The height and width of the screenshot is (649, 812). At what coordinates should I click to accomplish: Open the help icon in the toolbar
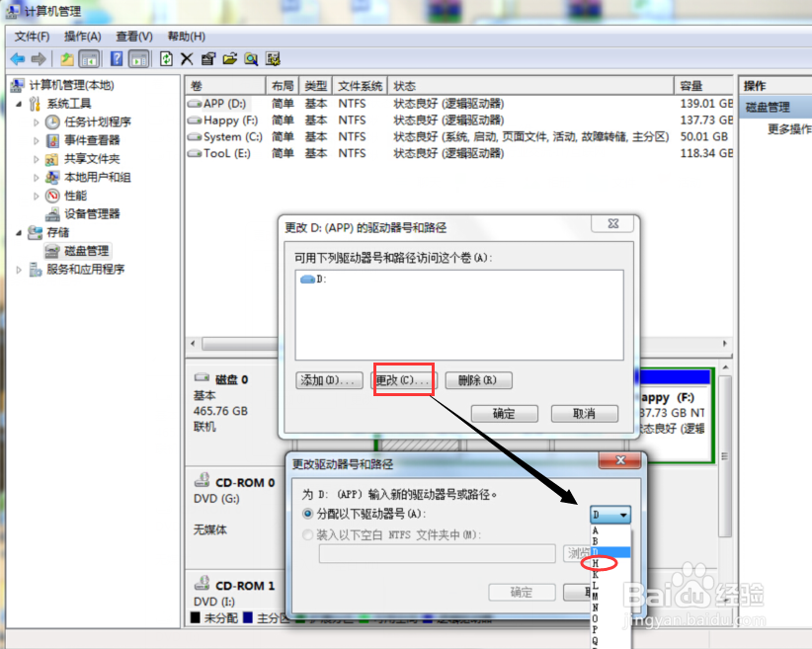coord(116,58)
